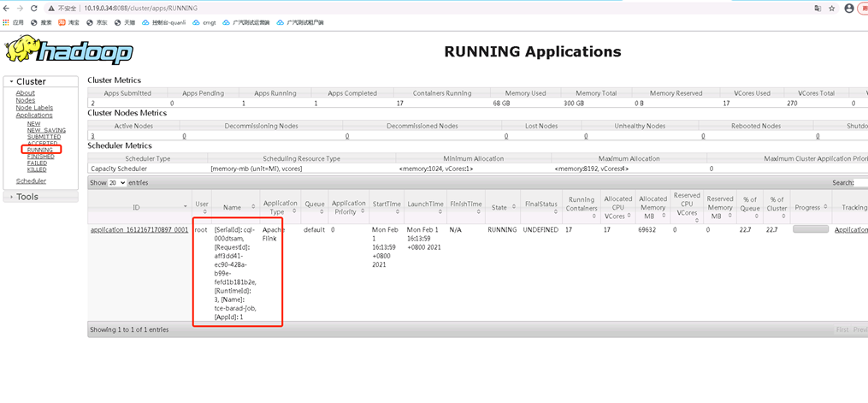Click the active nodes count 3
This screenshot has height=403, width=868.
[92, 136]
